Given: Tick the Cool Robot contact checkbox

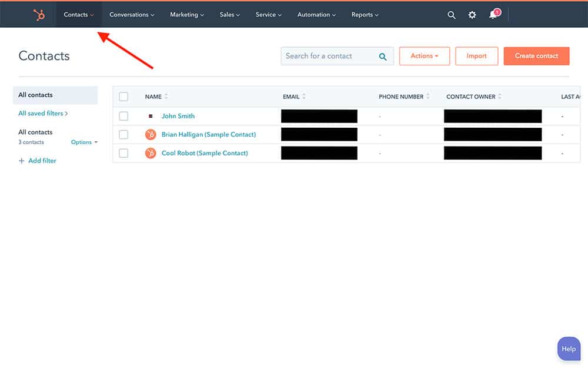Looking at the screenshot, I should (x=123, y=153).
